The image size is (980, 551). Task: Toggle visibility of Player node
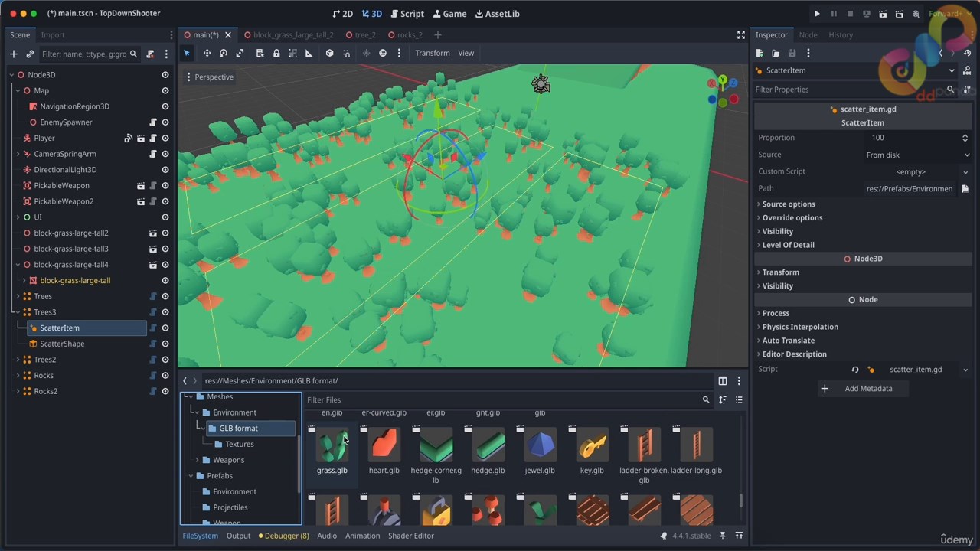point(165,138)
